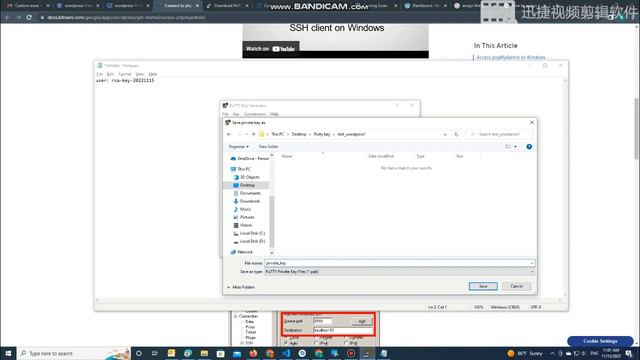Open the File name history dropdown arrow

click(x=531, y=263)
